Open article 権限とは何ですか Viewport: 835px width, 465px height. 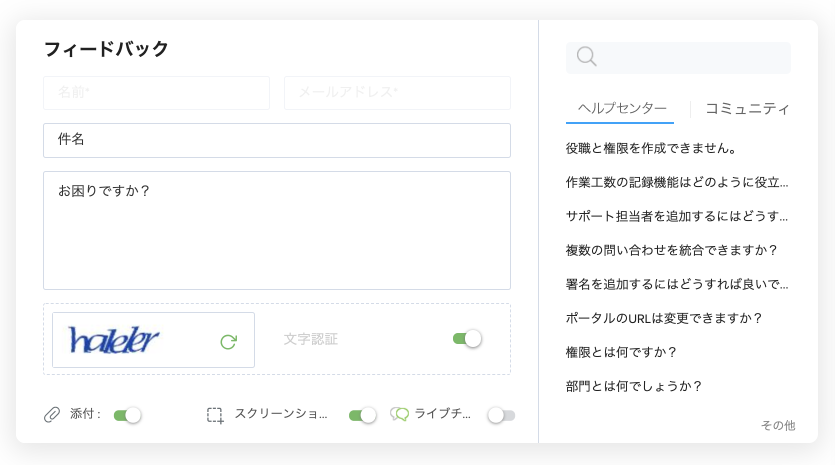click(x=621, y=352)
